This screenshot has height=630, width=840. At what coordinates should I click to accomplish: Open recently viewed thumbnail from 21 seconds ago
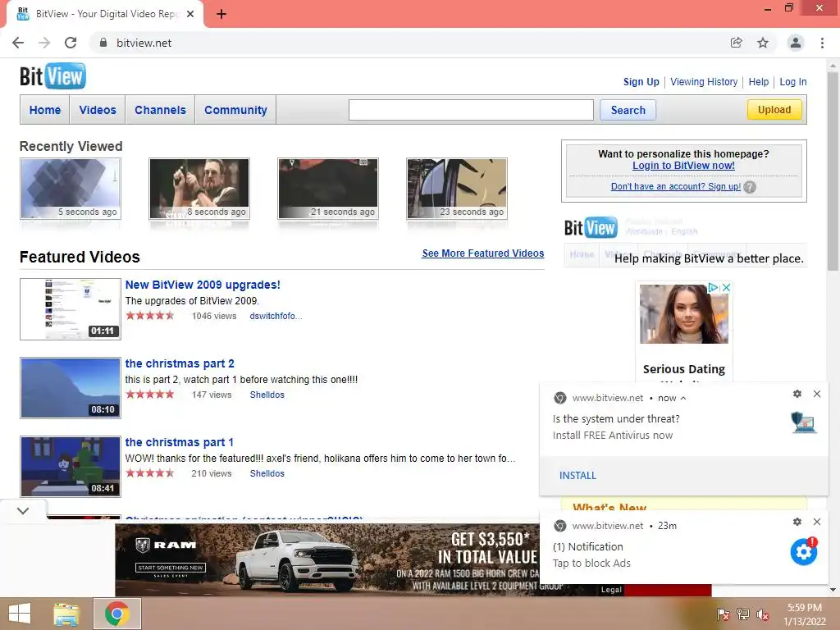328,189
